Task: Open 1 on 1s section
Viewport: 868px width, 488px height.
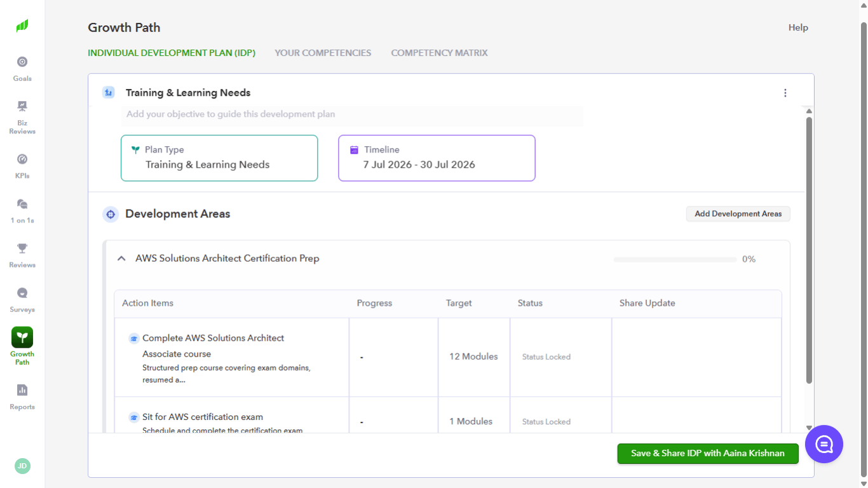Action: (22, 210)
